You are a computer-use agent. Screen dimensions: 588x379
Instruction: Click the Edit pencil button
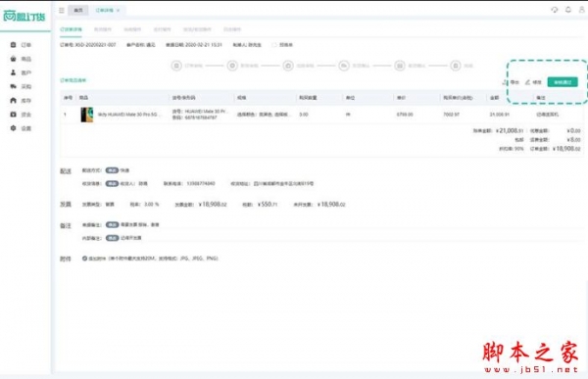click(x=533, y=82)
